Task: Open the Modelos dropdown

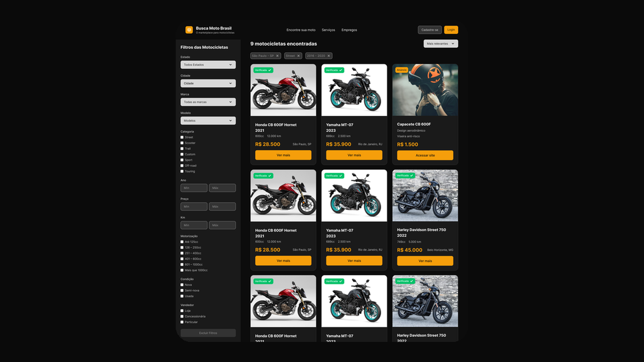Action: pyautogui.click(x=208, y=121)
